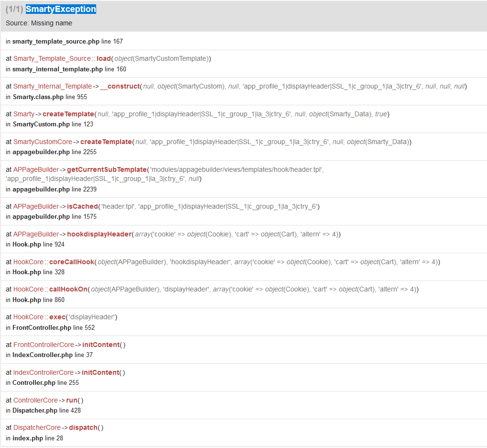Click the '__construct' method name
This screenshot has height=448, width=487.
click(x=120, y=86)
